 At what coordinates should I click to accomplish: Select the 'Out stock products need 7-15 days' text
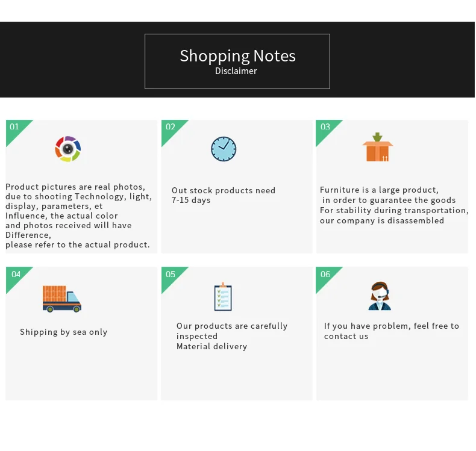(x=224, y=195)
